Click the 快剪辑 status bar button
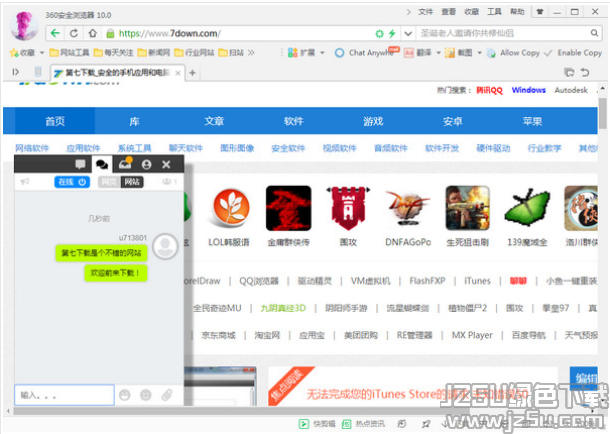Viewport: 610px width, 434px height. pyautogui.click(x=317, y=424)
